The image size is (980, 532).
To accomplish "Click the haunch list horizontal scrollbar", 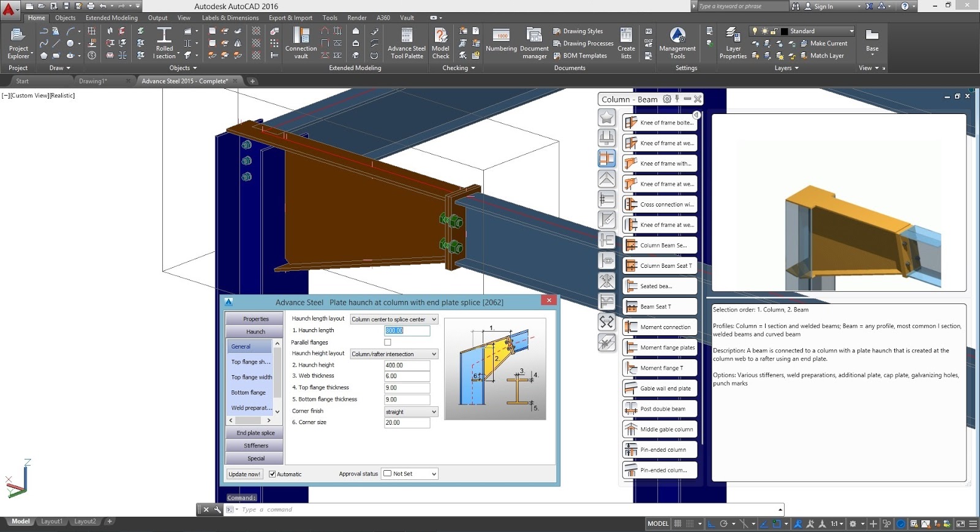I will (249, 420).
